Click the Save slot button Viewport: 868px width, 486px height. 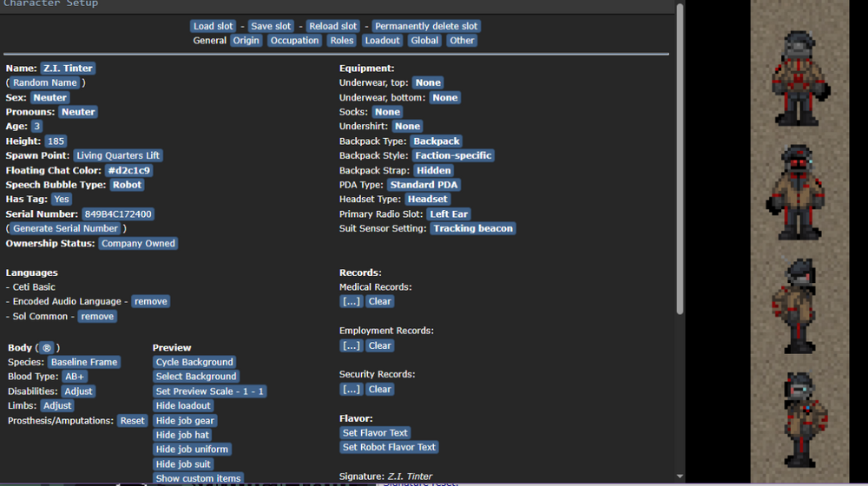272,26
